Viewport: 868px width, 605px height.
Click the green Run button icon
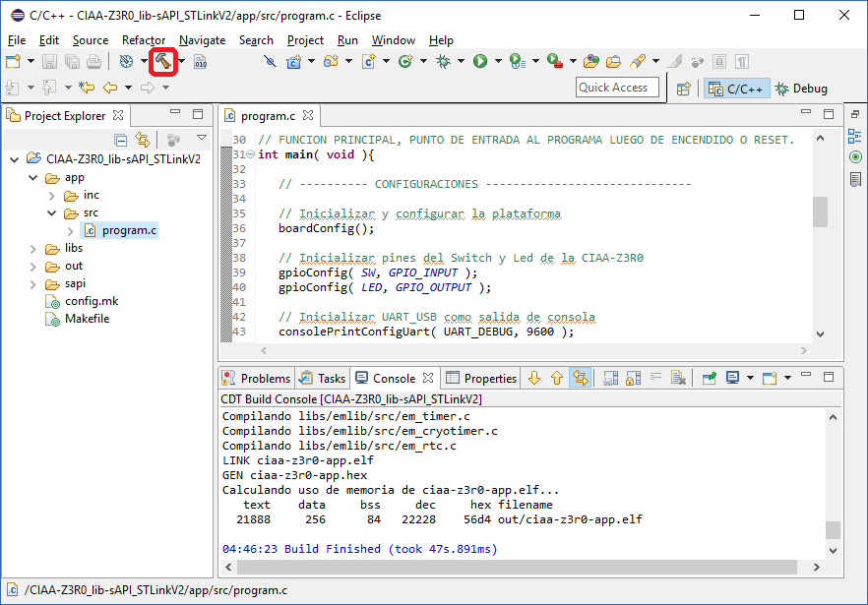(x=480, y=61)
